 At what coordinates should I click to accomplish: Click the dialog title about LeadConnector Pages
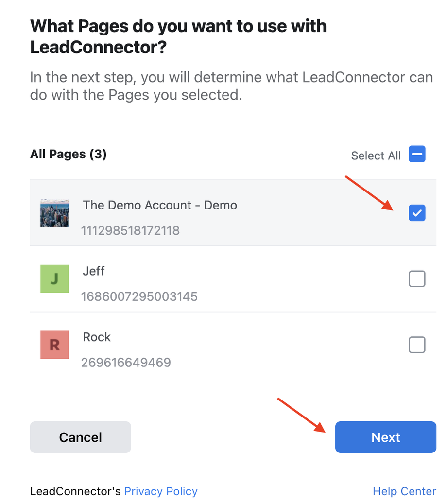pyautogui.click(x=178, y=36)
